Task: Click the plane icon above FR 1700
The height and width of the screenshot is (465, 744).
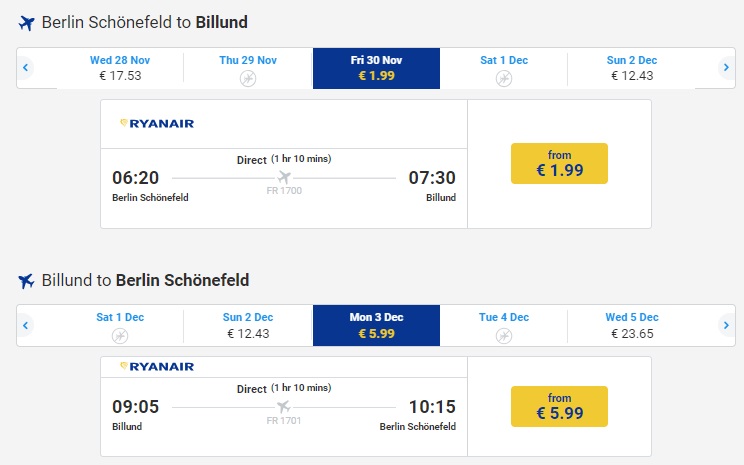Action: (x=284, y=178)
